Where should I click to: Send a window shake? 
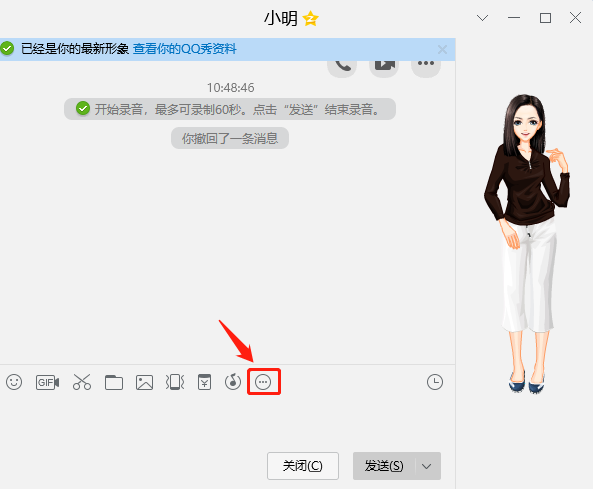coord(175,382)
